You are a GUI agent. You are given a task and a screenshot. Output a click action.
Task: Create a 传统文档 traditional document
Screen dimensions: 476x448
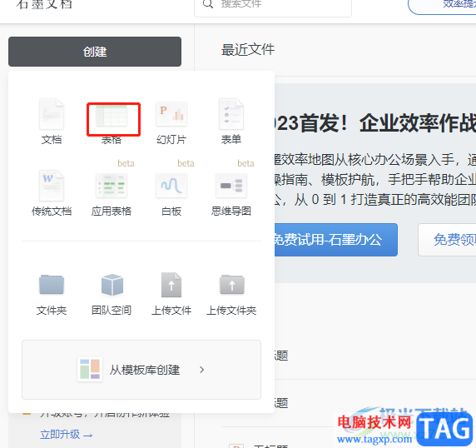coord(52,193)
